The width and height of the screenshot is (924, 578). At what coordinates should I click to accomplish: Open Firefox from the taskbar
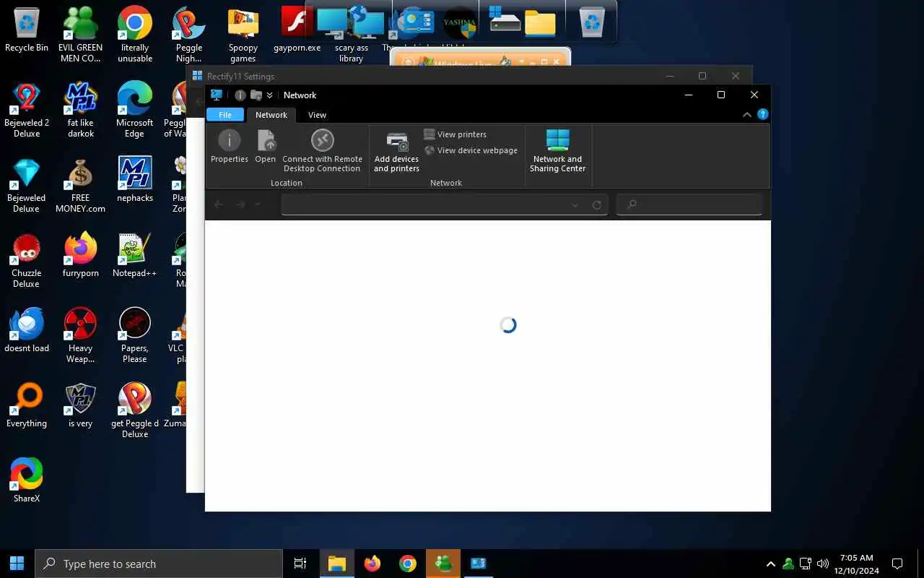point(372,564)
